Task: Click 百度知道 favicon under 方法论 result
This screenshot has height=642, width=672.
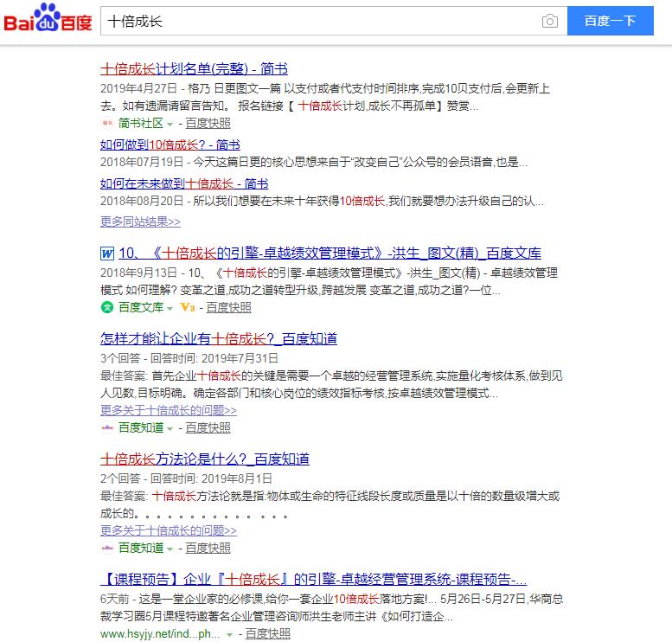Action: pos(107,548)
